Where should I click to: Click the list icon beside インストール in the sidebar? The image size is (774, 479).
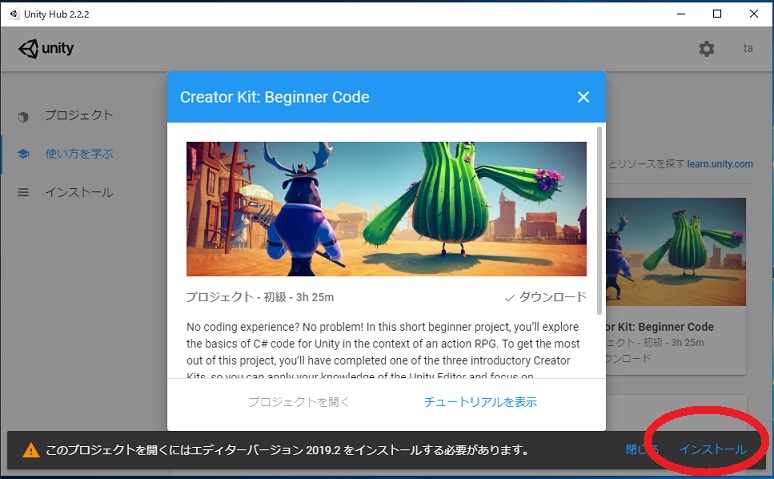[23, 192]
